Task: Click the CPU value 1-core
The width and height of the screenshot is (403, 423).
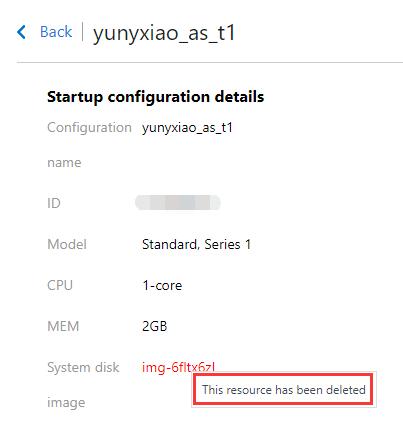Action: tap(162, 285)
